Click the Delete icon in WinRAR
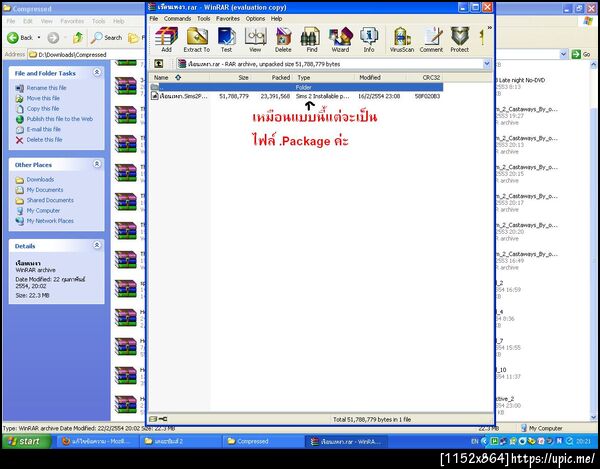 pos(283,39)
